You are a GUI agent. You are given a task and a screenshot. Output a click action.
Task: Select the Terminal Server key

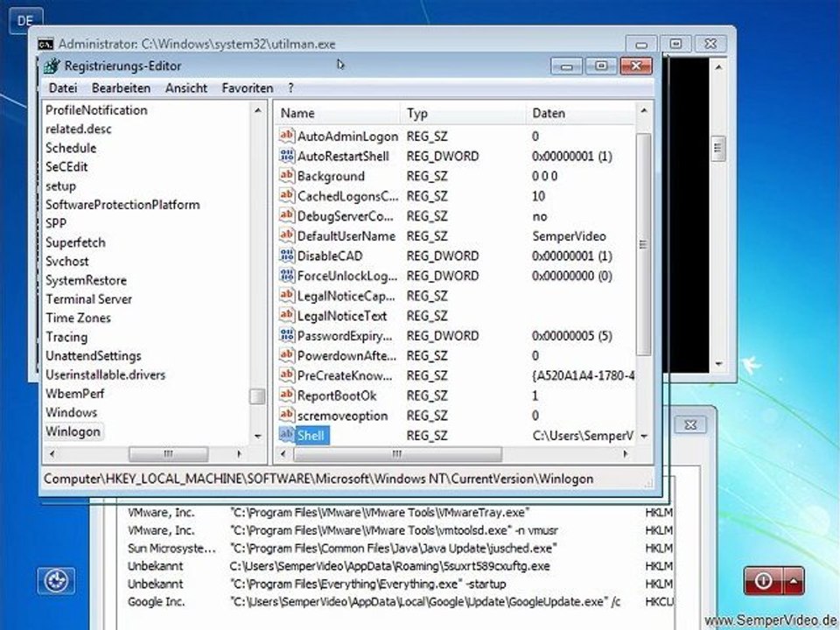tap(88, 299)
